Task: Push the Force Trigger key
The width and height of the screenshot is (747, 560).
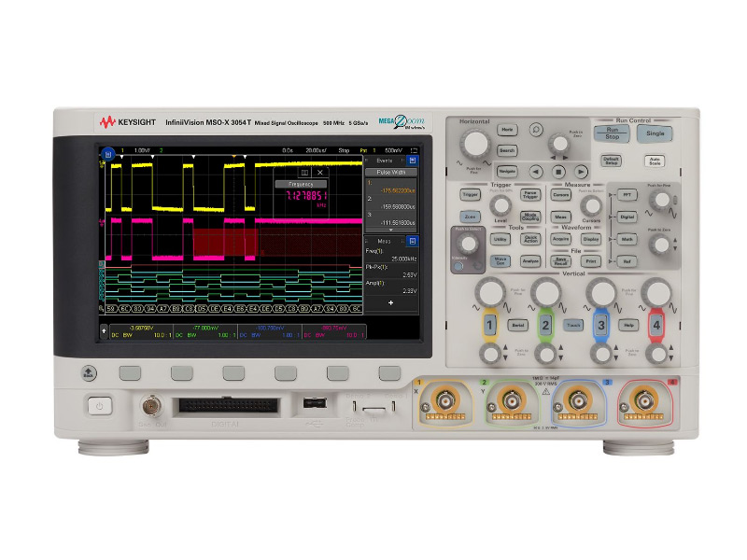Action: click(x=530, y=195)
